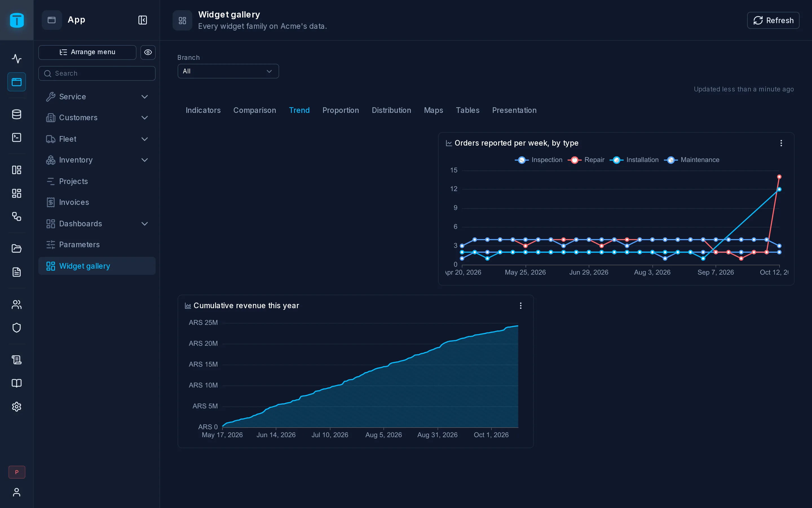
Task: Open the Invoices menu item
Action: (97, 202)
